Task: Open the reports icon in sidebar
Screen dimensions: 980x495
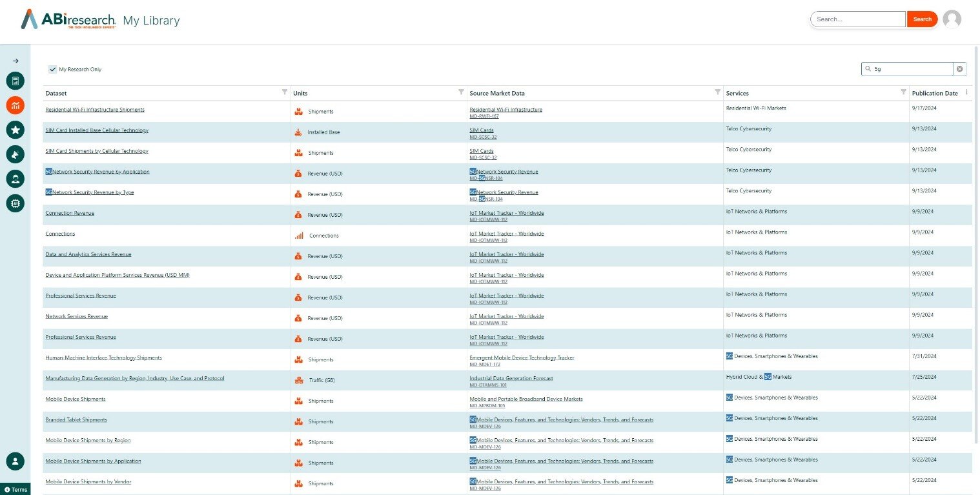Action: coord(15,81)
